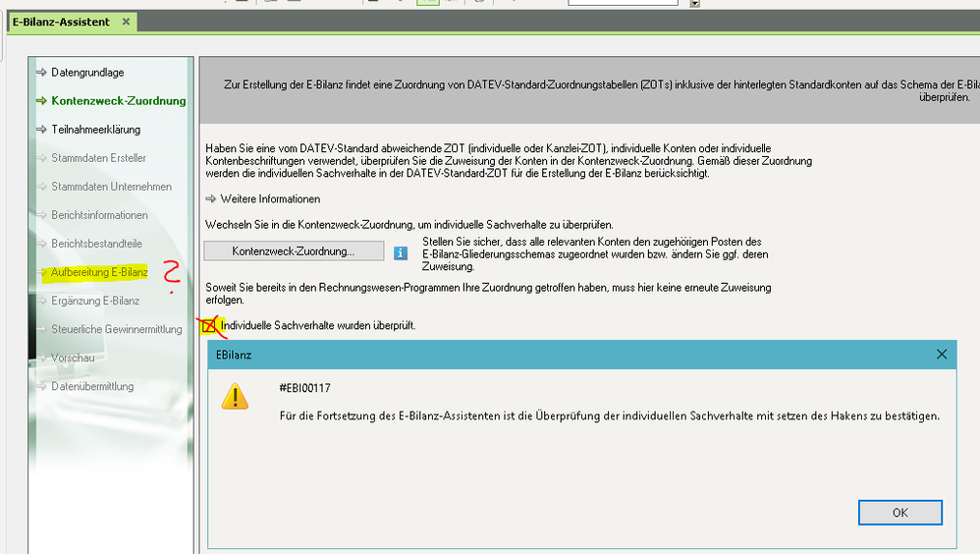
Task: Click the arrow icon before Datengrundlage
Action: [x=41, y=73]
